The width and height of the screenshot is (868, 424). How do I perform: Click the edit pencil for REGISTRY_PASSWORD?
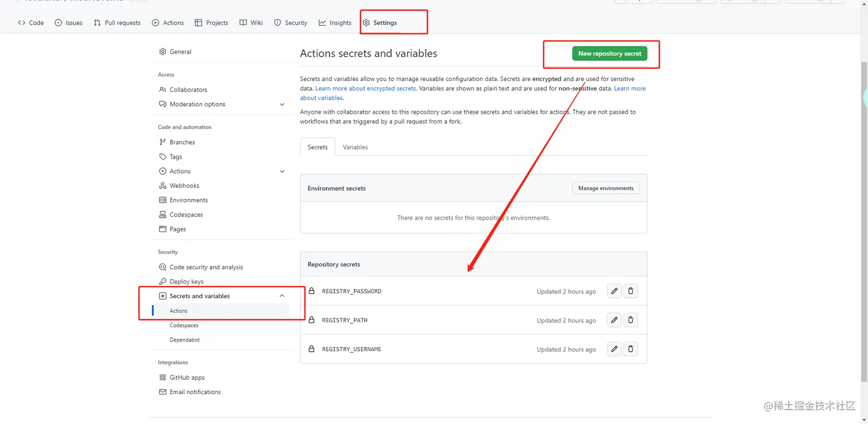[614, 291]
